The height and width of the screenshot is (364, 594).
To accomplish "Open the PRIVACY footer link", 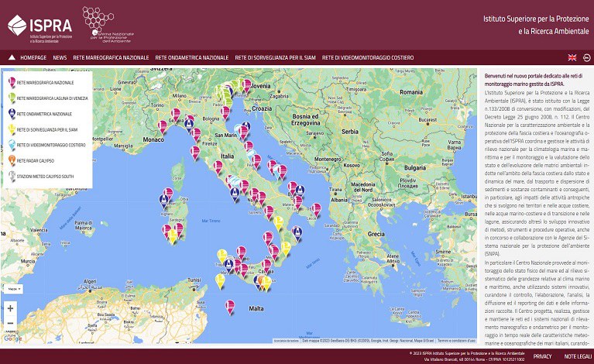I will pyautogui.click(x=542, y=356).
